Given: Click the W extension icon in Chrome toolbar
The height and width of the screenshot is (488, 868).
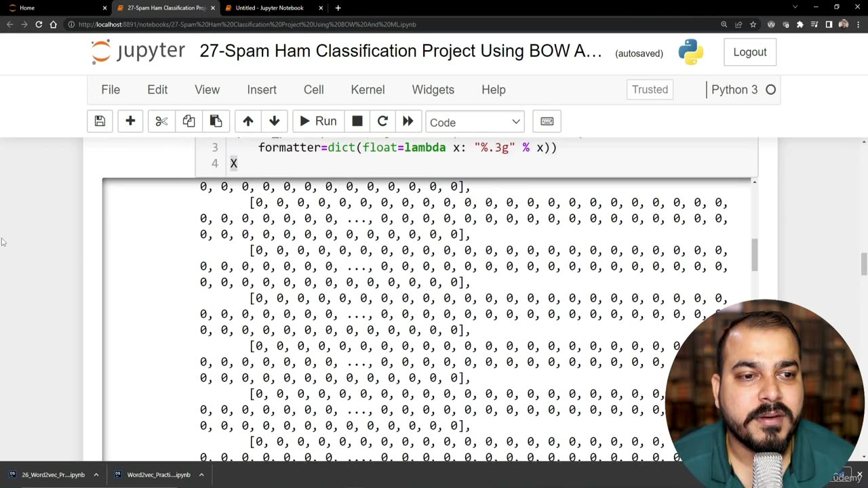Looking at the screenshot, I should (x=771, y=24).
